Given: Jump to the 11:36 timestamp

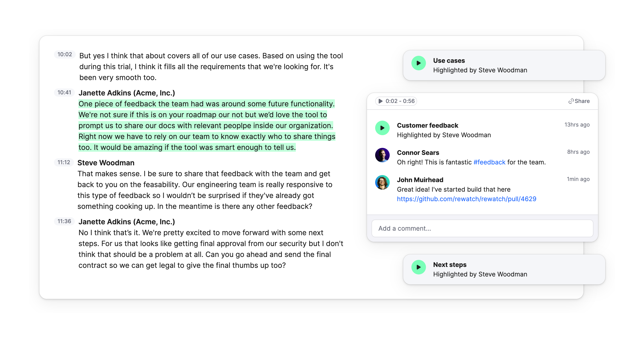Looking at the screenshot, I should coord(64,221).
